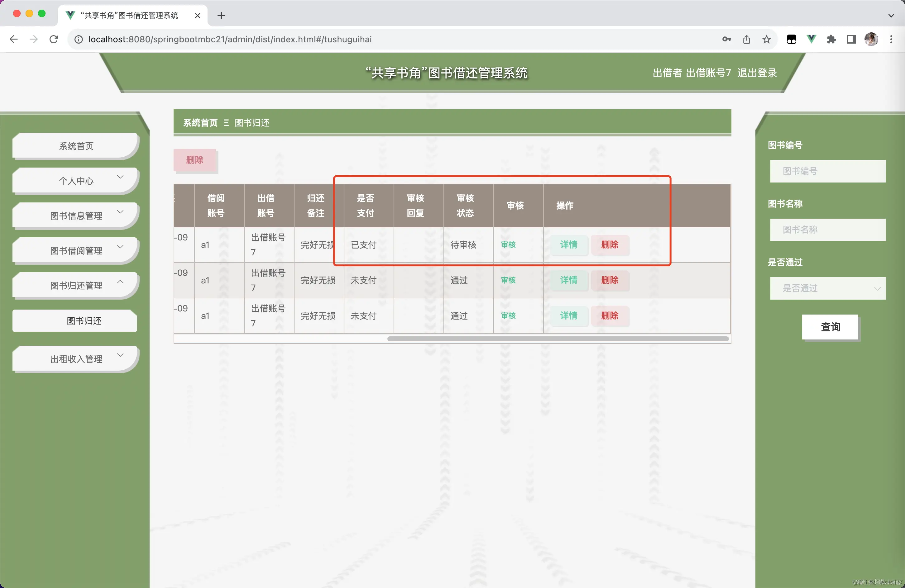Click the 查询 search button
This screenshot has height=588, width=905.
point(830,327)
